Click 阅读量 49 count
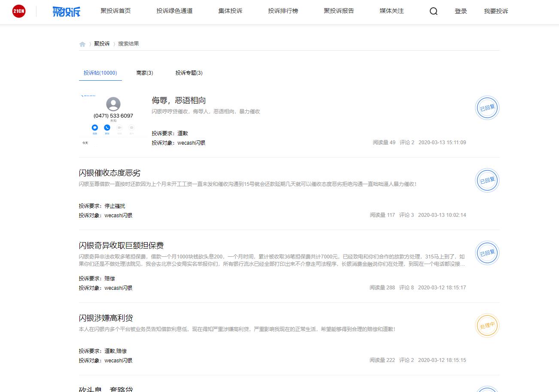 (384, 143)
